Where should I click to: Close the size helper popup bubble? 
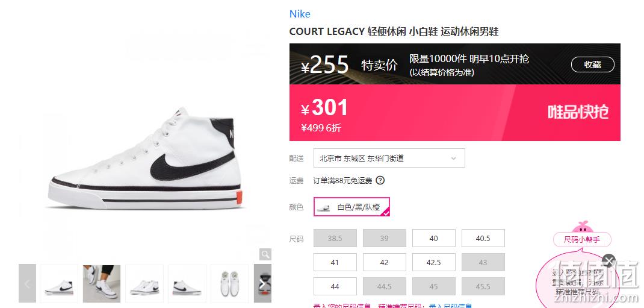click(x=608, y=261)
